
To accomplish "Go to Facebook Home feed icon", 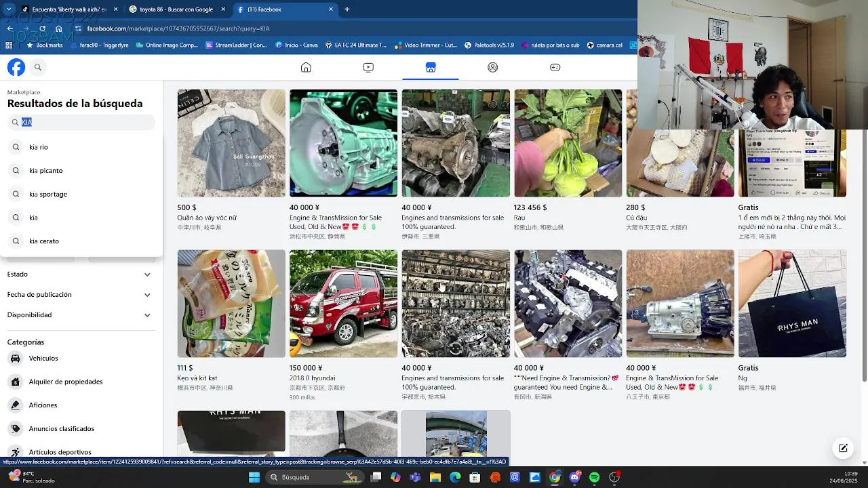I will tap(306, 67).
